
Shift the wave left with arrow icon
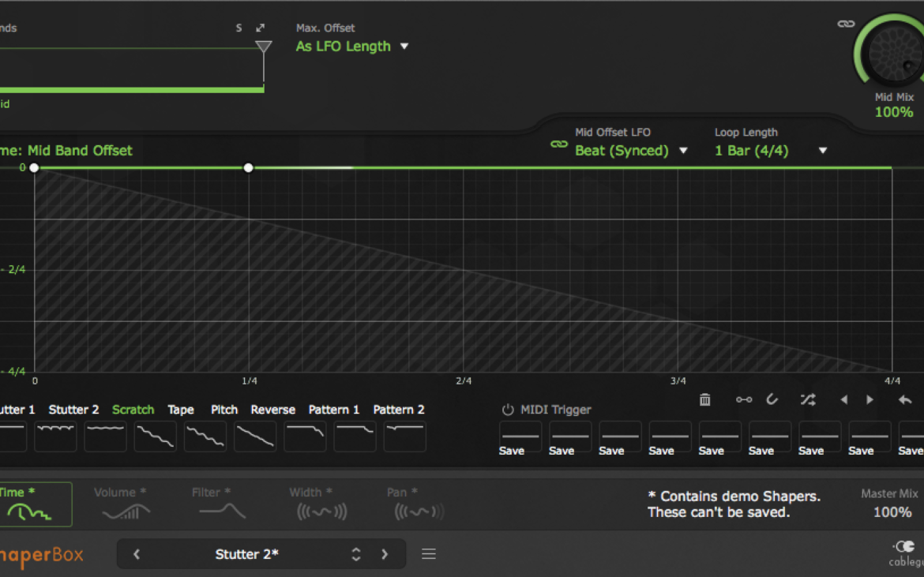point(843,400)
